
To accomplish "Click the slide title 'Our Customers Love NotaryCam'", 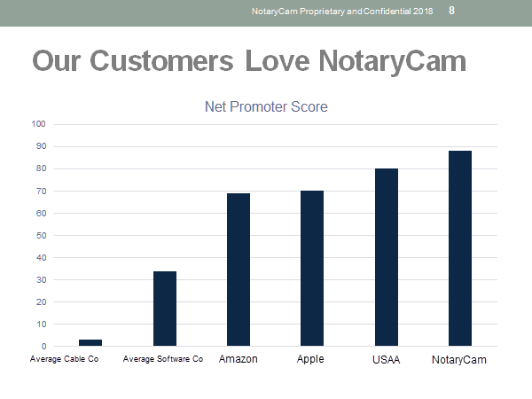I will (x=249, y=62).
